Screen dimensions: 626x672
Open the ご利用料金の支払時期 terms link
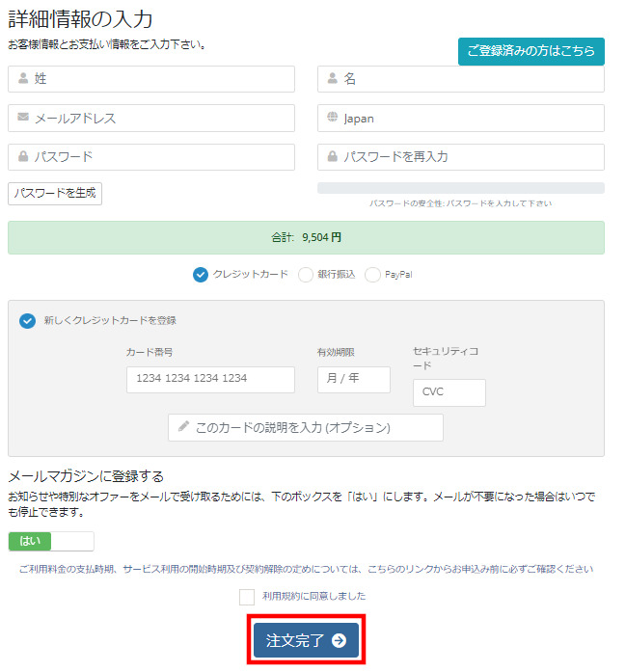point(306,569)
